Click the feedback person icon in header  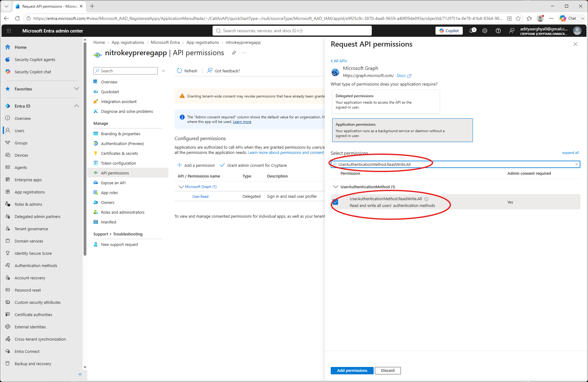(x=512, y=31)
